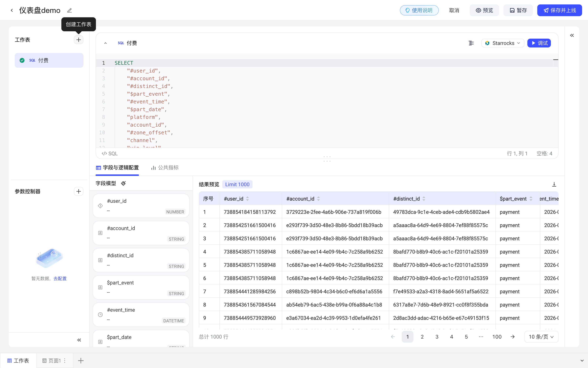
Task: Open the #event_time field card
Action: 141,314
